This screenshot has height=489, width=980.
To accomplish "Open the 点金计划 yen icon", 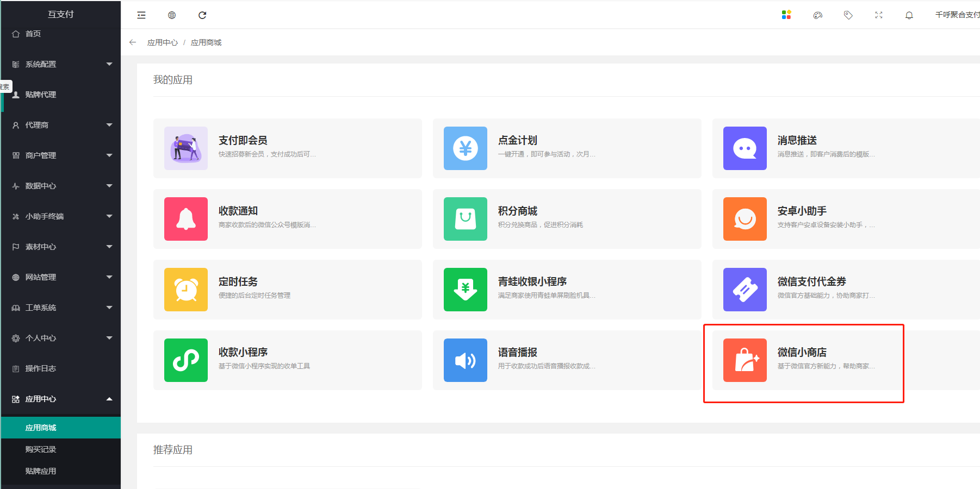I will [x=466, y=148].
